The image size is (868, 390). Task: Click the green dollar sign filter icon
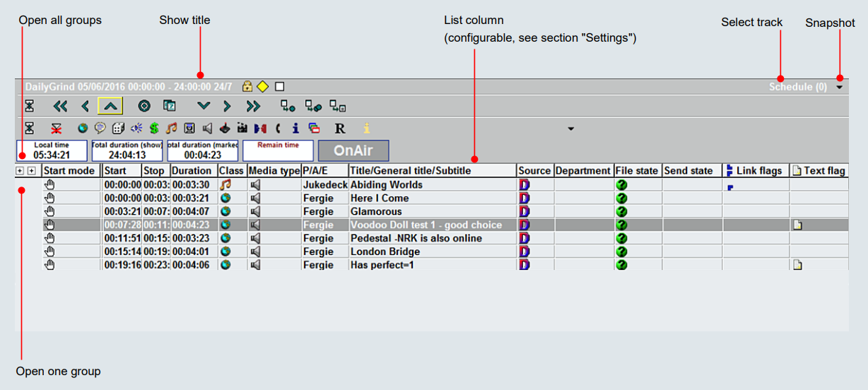coord(154,129)
